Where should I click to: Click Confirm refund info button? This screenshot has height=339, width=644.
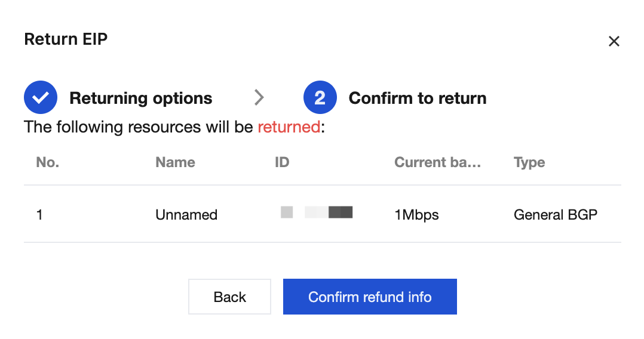pos(370,297)
